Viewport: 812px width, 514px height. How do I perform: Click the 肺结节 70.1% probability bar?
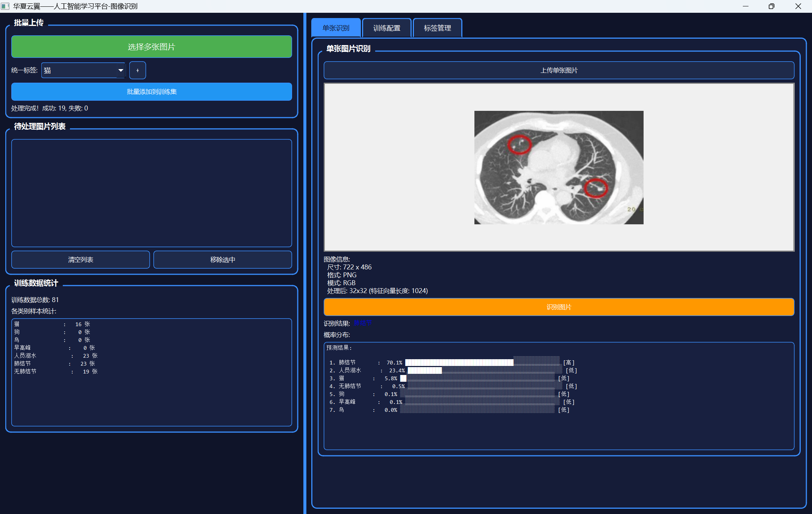point(459,363)
